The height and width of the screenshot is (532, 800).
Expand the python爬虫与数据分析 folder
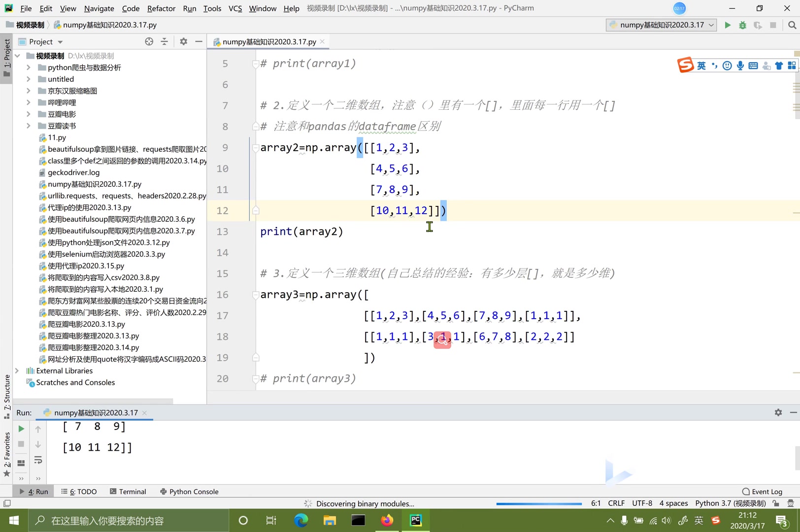(x=28, y=67)
